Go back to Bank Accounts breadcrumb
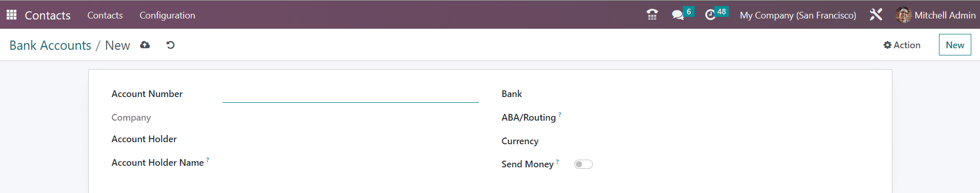The width and height of the screenshot is (980, 193). (50, 45)
